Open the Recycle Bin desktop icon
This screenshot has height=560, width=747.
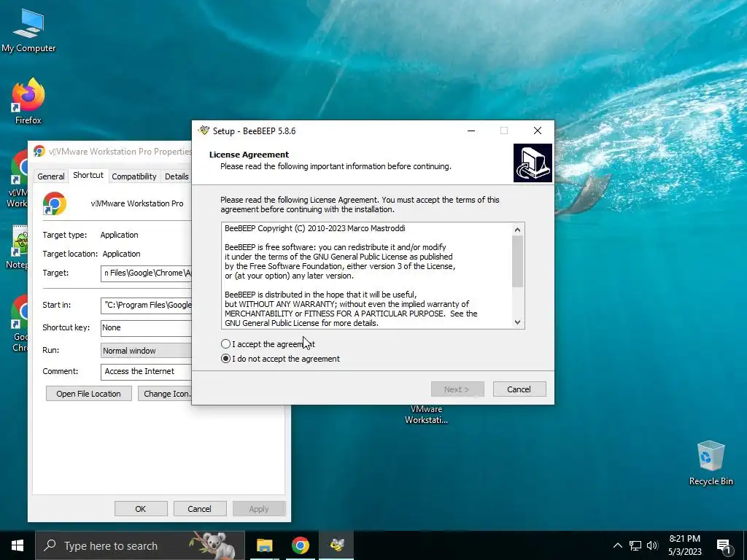711,463
